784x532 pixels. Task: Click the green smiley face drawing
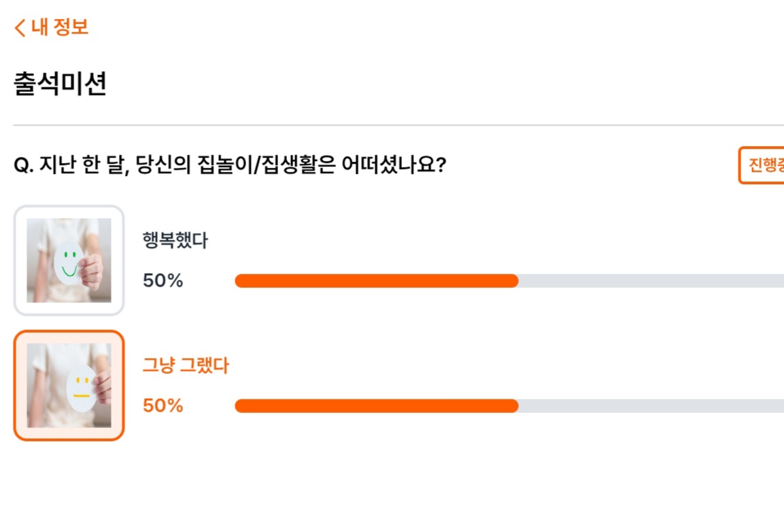tap(69, 263)
